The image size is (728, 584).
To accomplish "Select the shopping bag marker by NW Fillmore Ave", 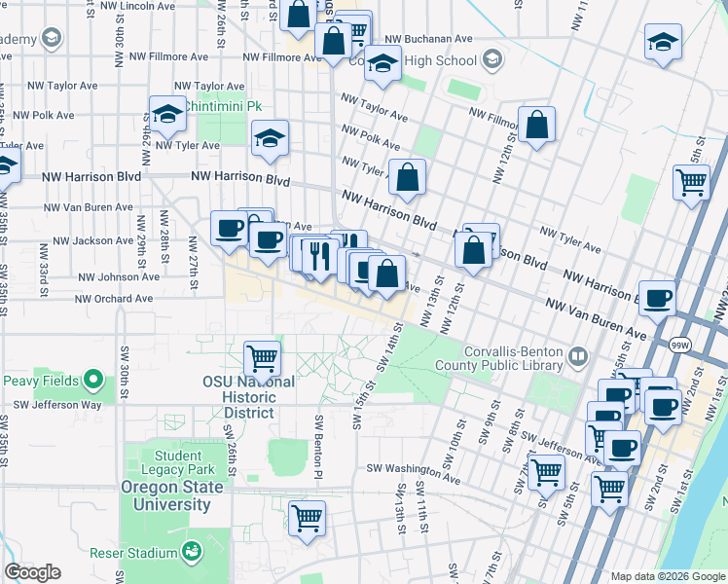I will tap(333, 42).
